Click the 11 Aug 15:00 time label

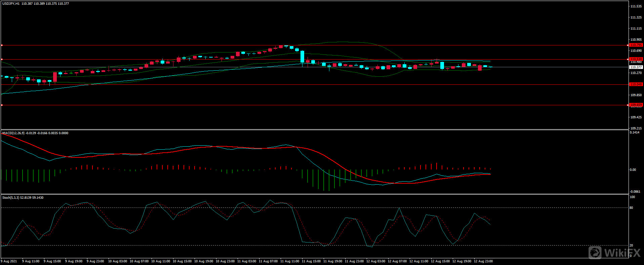[x=311, y=261]
